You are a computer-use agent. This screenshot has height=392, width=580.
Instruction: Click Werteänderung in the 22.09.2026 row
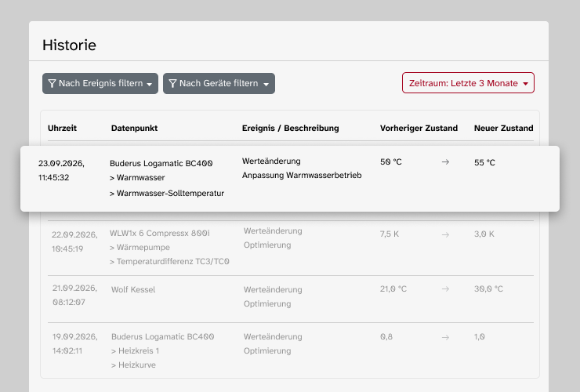click(x=273, y=231)
